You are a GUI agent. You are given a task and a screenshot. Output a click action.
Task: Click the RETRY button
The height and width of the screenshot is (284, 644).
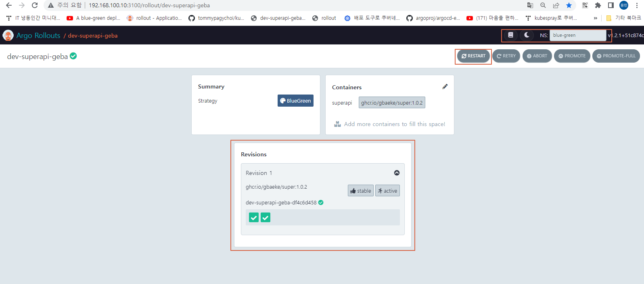click(x=506, y=56)
